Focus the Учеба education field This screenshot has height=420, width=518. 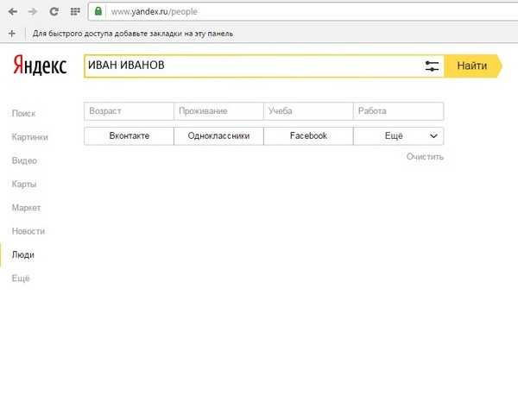coord(308,111)
